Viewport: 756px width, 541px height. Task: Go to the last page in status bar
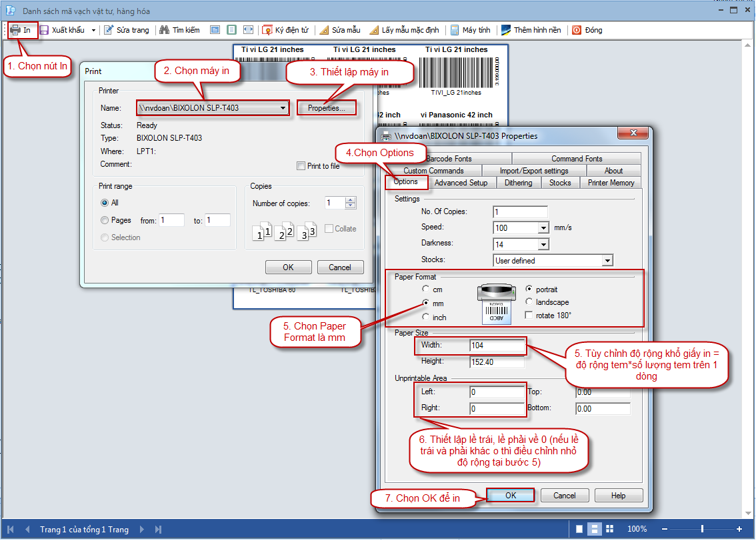158,530
